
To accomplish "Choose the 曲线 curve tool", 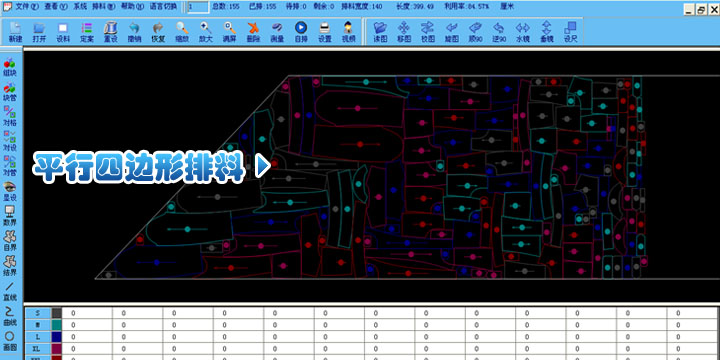I will (10, 315).
